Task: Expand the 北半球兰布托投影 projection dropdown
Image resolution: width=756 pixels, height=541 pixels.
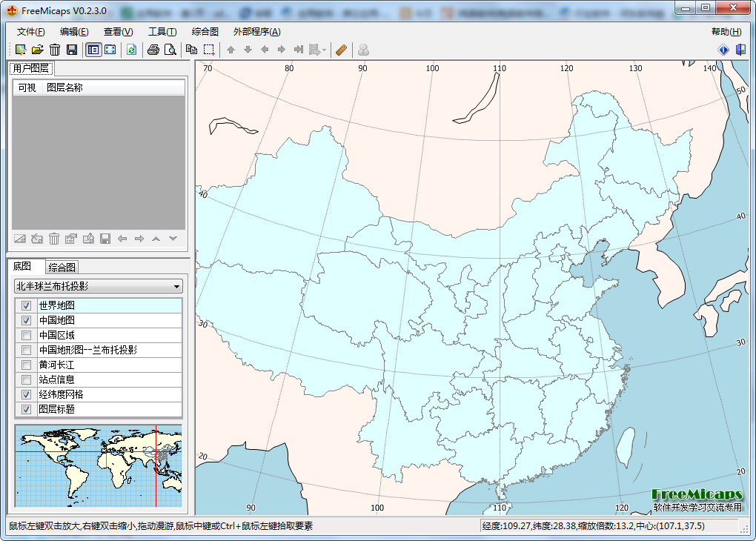Action: 99,286
